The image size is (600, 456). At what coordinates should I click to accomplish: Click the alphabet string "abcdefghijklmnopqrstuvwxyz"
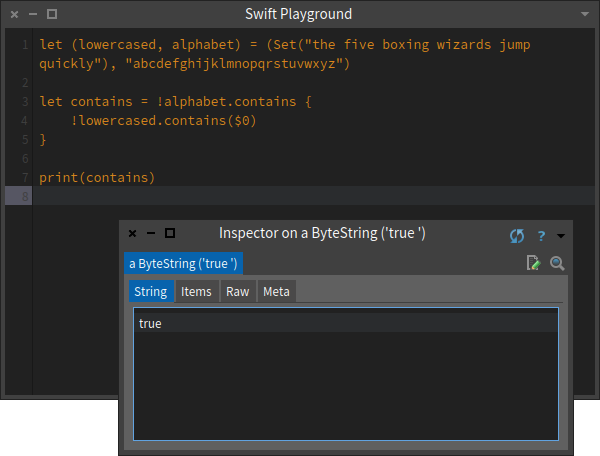pyautogui.click(x=234, y=64)
